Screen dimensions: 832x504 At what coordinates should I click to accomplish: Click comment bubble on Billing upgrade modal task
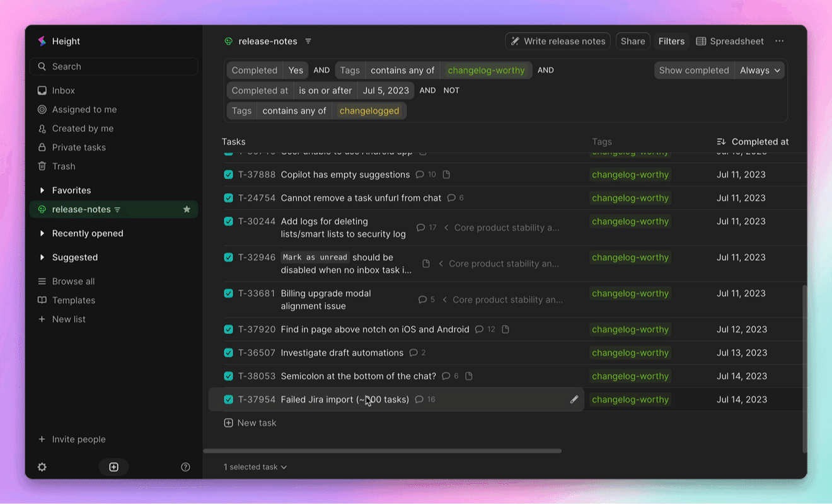(x=427, y=299)
